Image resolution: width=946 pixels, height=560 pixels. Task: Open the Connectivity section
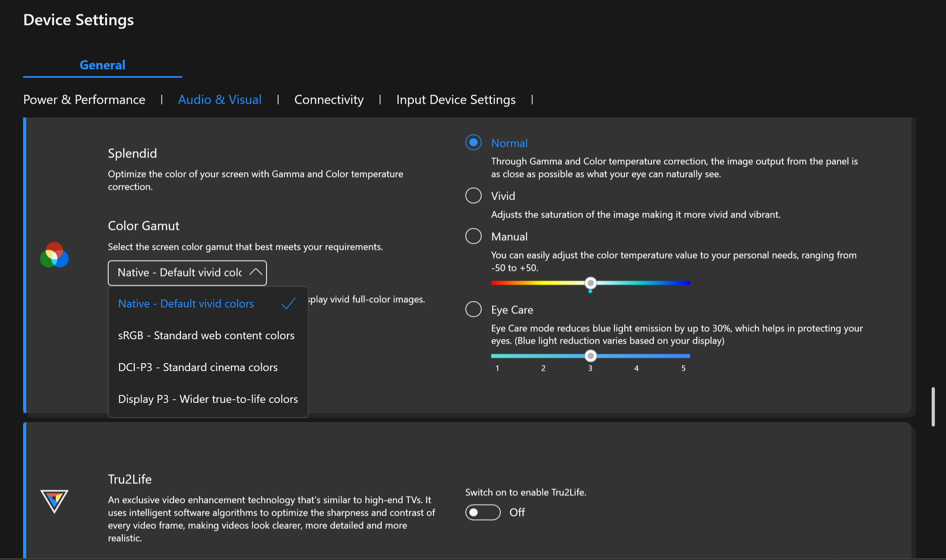[x=329, y=99]
